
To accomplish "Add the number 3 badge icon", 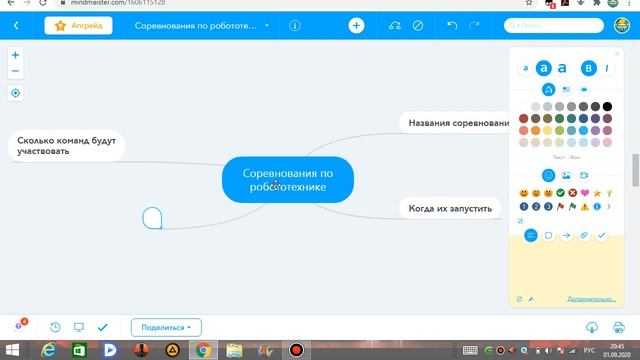I will [x=548, y=207].
